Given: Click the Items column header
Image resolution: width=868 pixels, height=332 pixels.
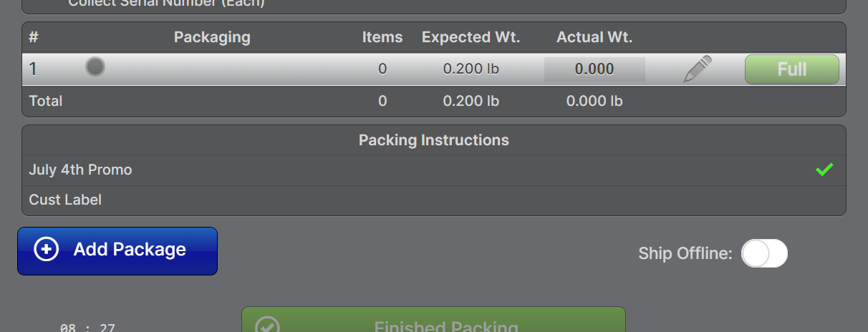Looking at the screenshot, I should pos(382,37).
